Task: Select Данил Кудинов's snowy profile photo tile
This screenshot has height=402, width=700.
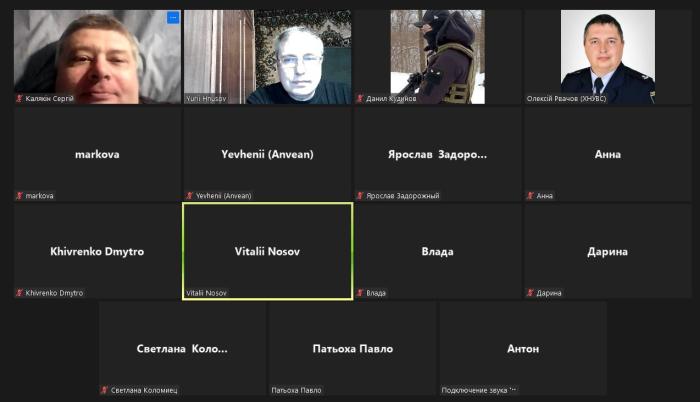Action: click(438, 57)
